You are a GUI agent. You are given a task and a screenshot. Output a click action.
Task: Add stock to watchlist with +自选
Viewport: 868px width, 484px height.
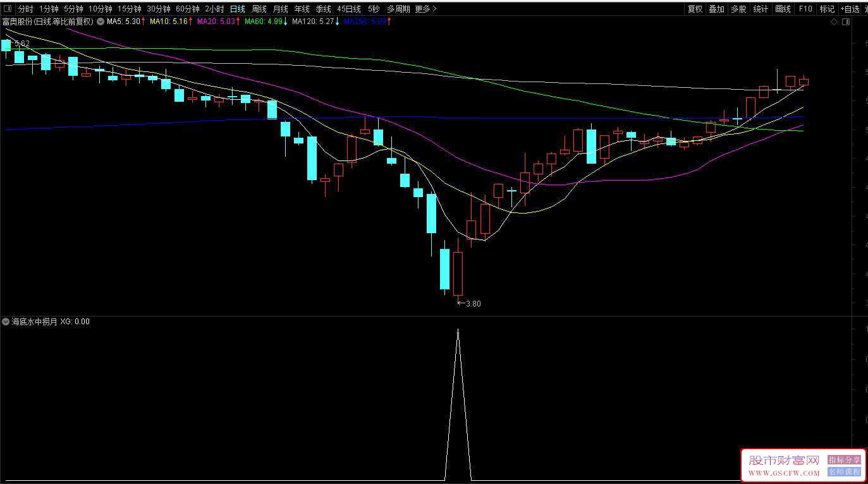[849, 9]
